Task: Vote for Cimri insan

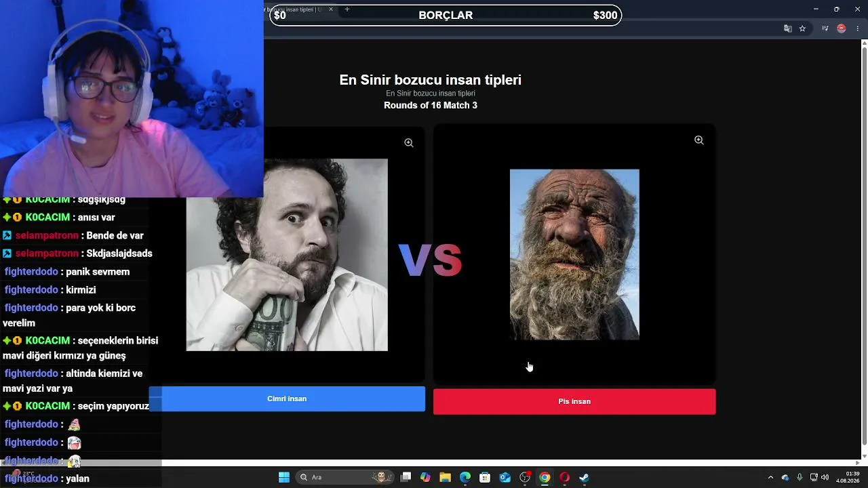Action: coord(287,399)
